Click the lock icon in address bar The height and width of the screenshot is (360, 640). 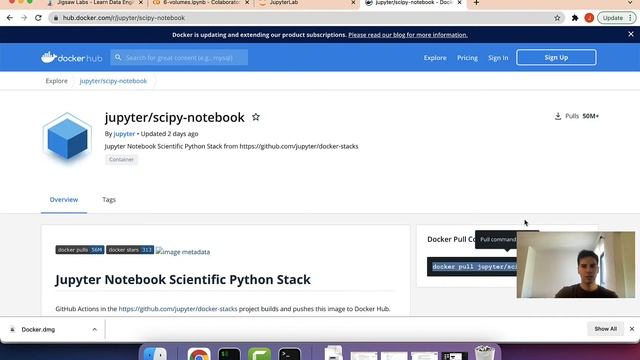coord(56,18)
